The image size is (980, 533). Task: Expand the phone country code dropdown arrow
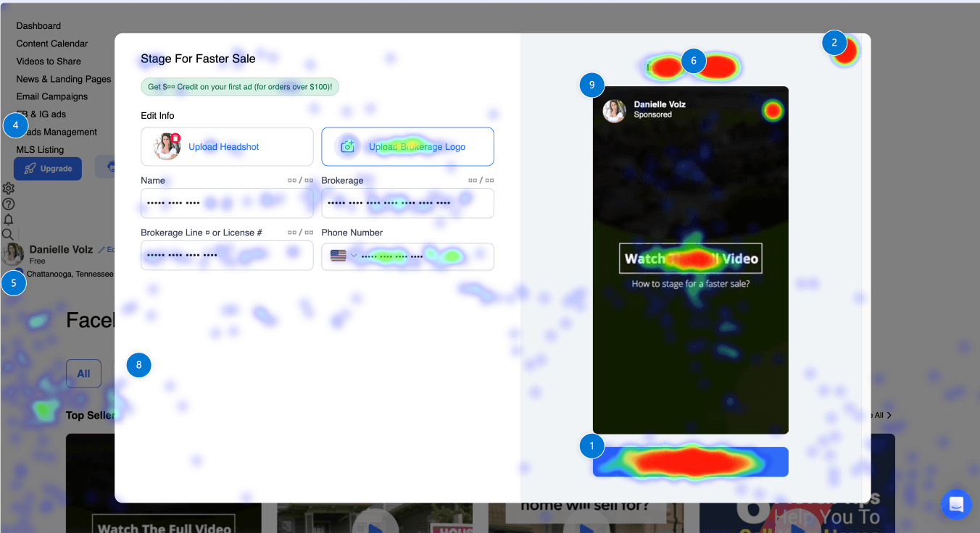(354, 256)
